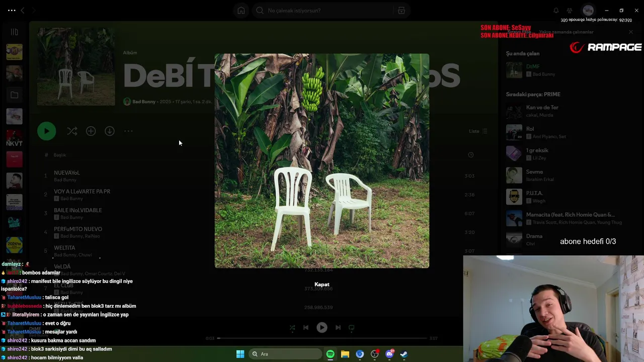Open the 2024'te playlist in the sidebar

click(x=14, y=245)
